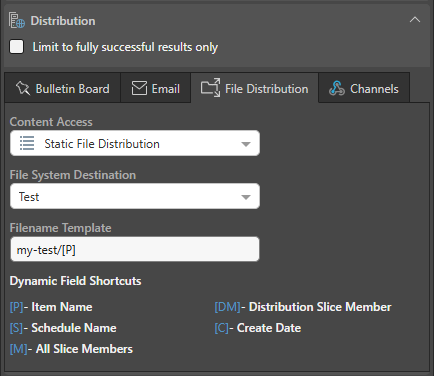Switch to the Bulletin Board tab
The height and width of the screenshot is (376, 434).
tap(62, 88)
